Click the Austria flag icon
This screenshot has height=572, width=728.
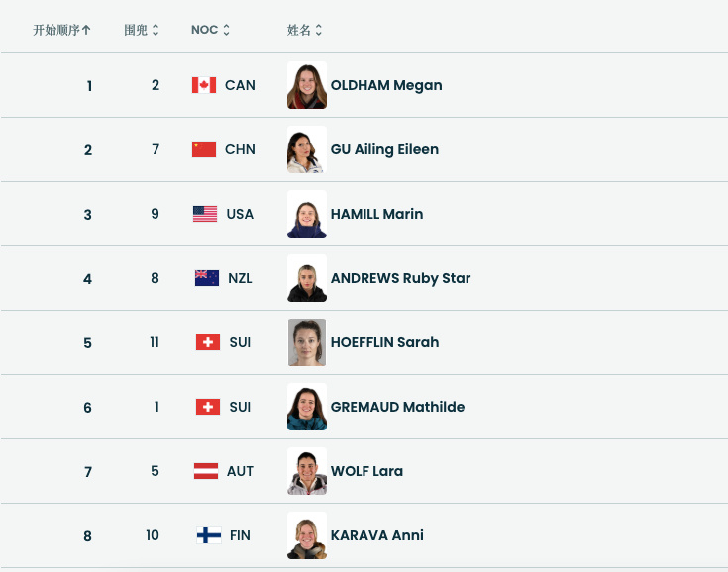(x=206, y=471)
